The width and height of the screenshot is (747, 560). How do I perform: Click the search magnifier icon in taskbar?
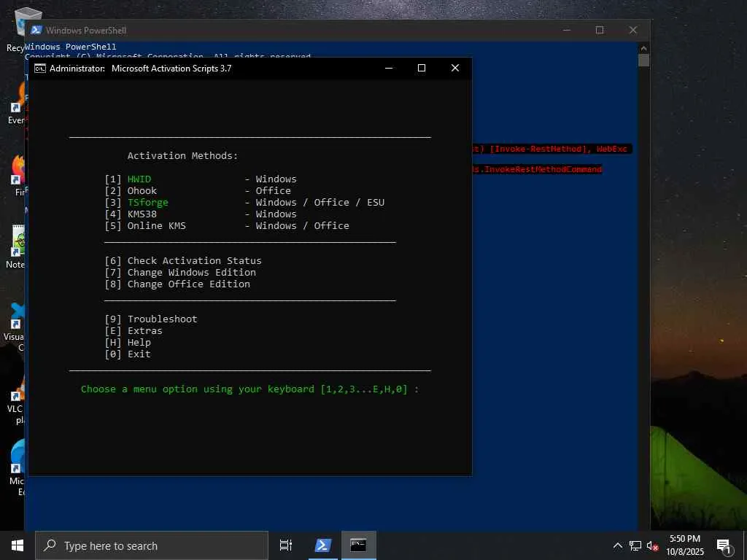pos(50,545)
